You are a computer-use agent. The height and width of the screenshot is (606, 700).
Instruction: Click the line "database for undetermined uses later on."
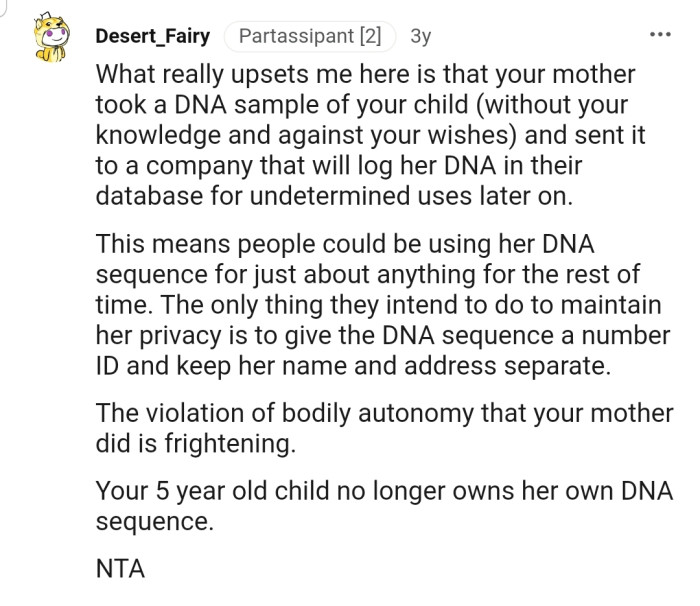coord(334,195)
